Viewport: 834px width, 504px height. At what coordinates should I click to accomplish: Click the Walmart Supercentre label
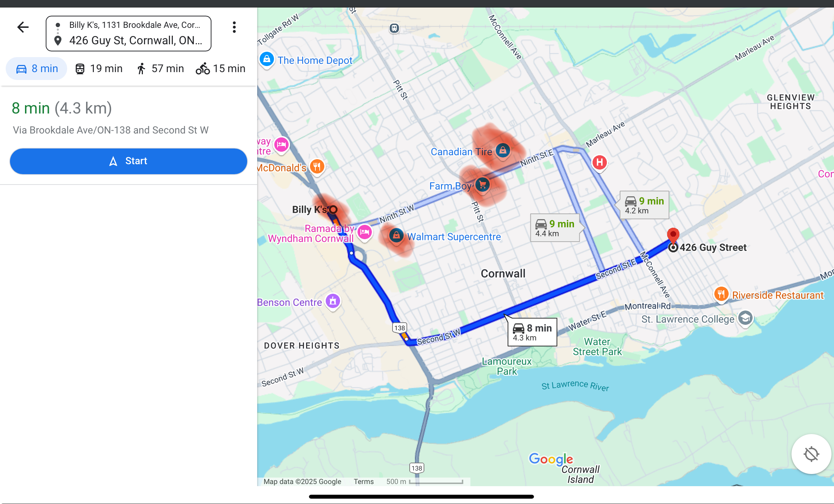pyautogui.click(x=454, y=237)
